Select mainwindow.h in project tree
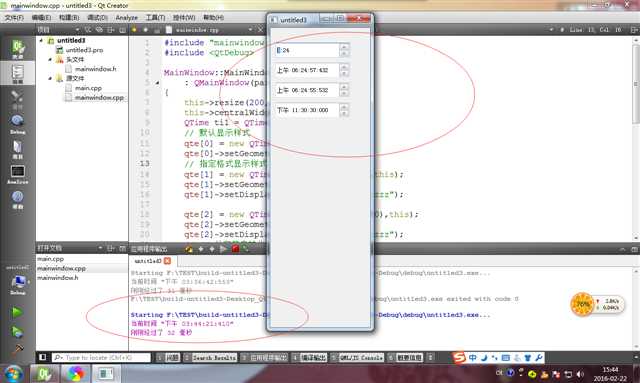The height and width of the screenshot is (383, 640). coord(96,69)
